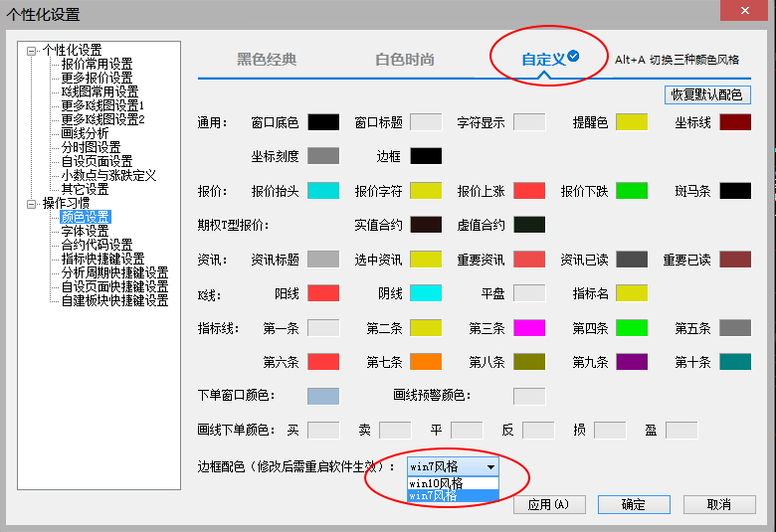Open the 第三条 magenta indicator line swatch
The height and width of the screenshot is (532, 776).
pyautogui.click(x=529, y=327)
